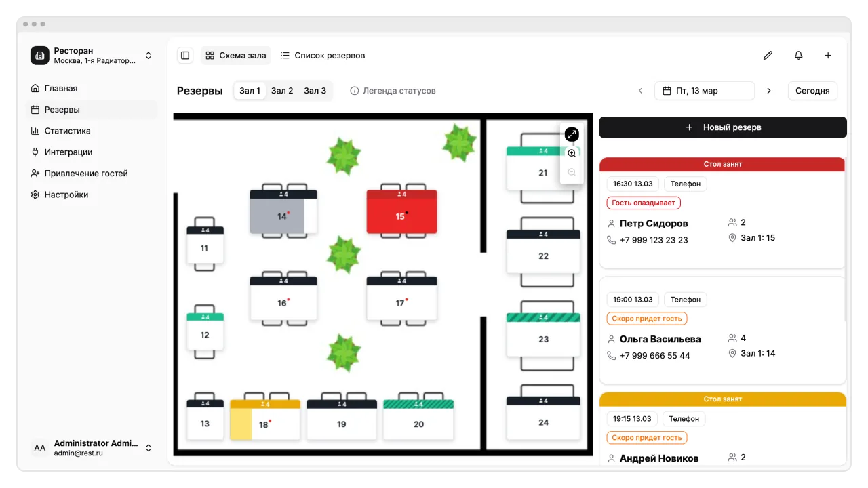Open date picker Пт, 13 мар
This screenshot has height=488, width=868.
[x=705, y=91]
